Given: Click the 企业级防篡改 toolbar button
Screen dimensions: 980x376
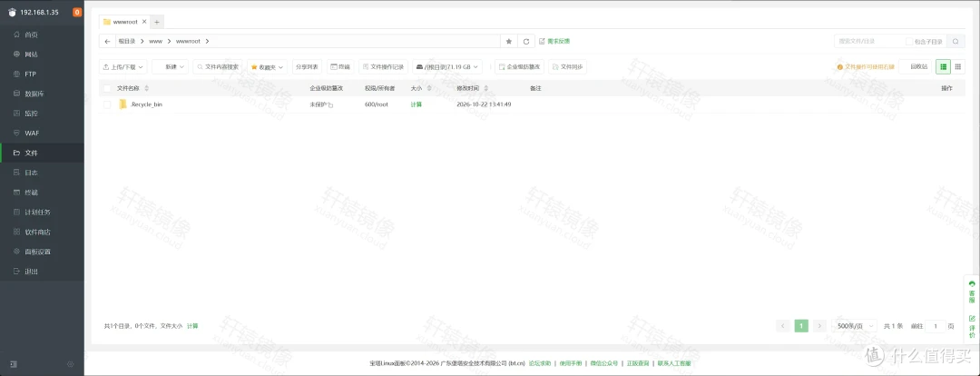Looking at the screenshot, I should [519, 67].
